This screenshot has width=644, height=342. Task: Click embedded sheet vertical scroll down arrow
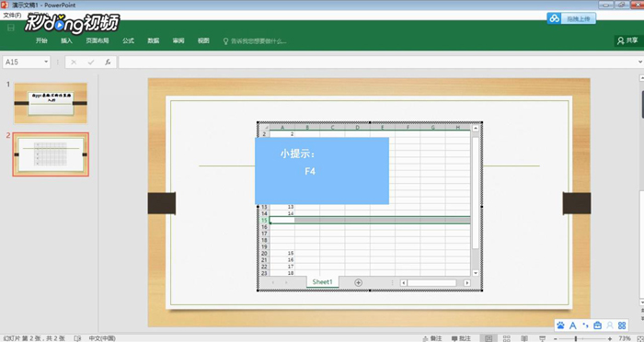tap(476, 273)
